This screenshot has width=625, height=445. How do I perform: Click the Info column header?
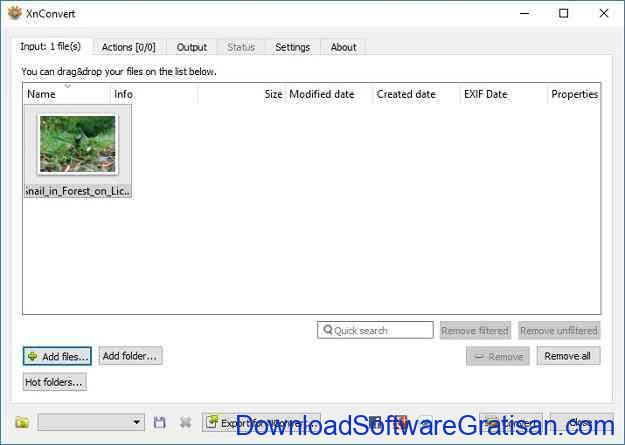[x=154, y=94]
